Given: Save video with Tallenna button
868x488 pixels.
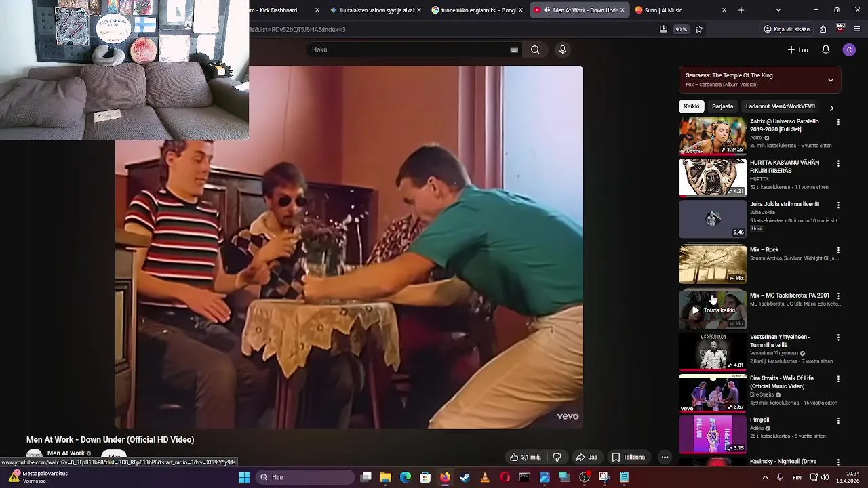Looking at the screenshot, I should tap(628, 457).
